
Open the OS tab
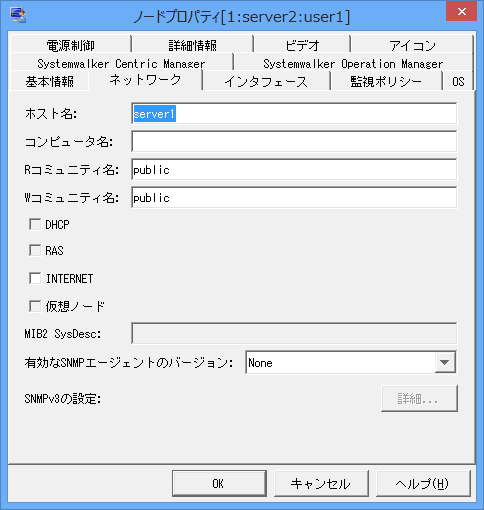point(458,81)
